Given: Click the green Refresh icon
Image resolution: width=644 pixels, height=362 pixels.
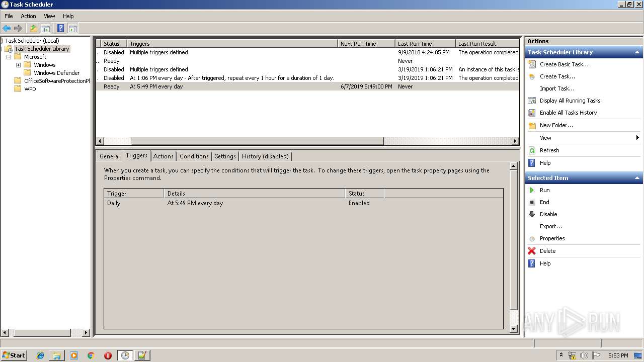Looking at the screenshot, I should tap(532, 150).
